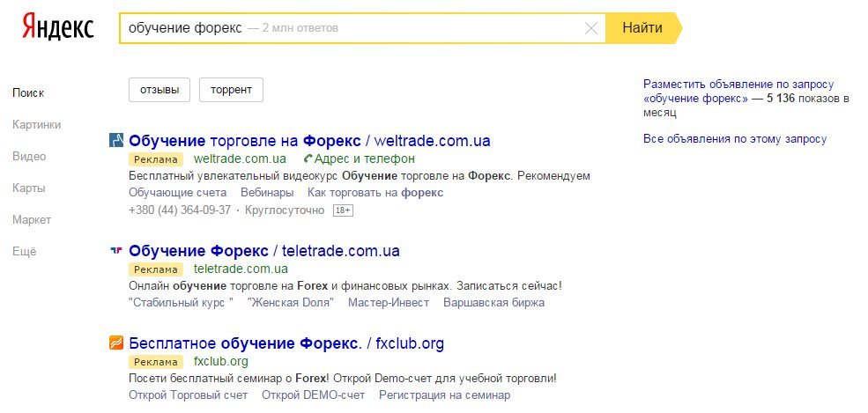
Task: Click the Найти search button
Action: (x=642, y=27)
